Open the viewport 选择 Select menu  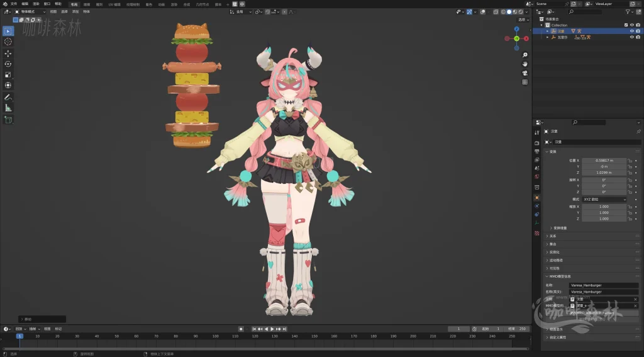pyautogui.click(x=65, y=12)
